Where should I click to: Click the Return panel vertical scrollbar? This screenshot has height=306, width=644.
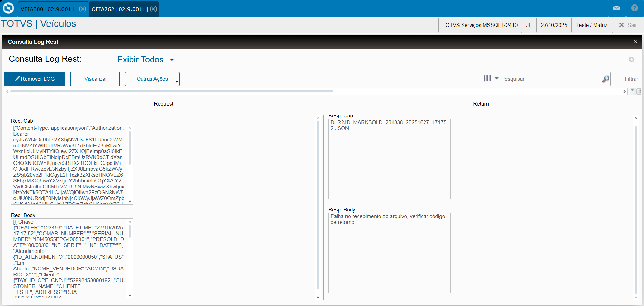coord(636,210)
